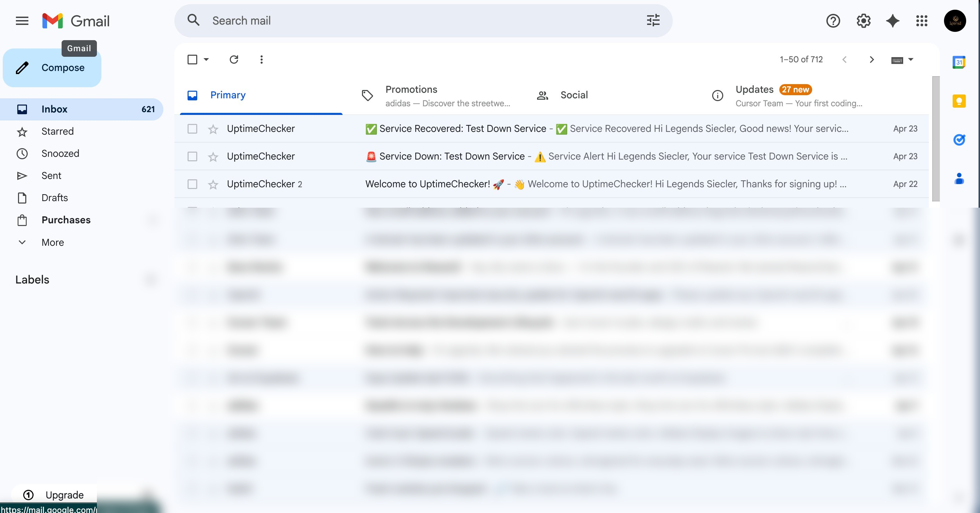Star the Service Recovered email
Viewport: 980px width, 513px height.
point(213,129)
